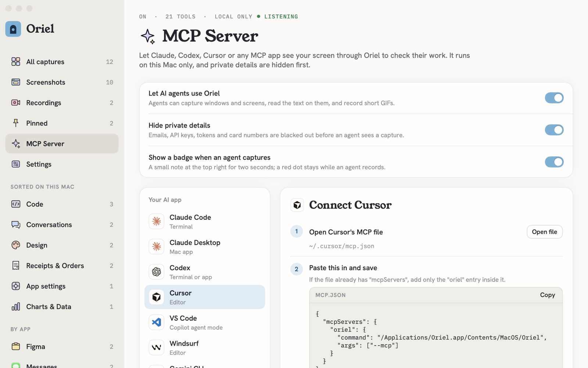Click the Figma folder icon
This screenshot has height=368, width=588.
coord(16,346)
